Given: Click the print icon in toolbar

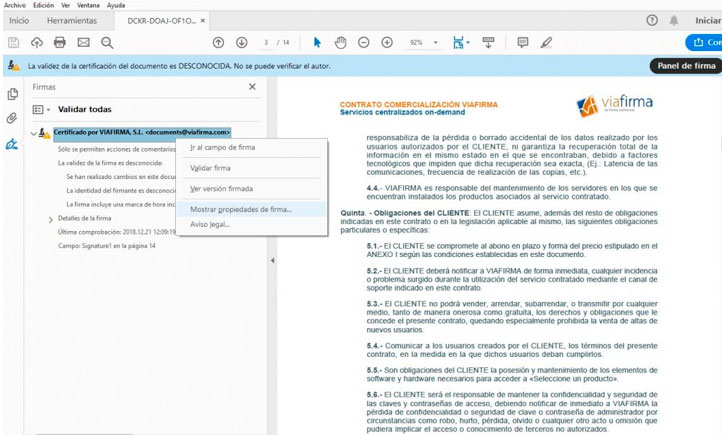Looking at the screenshot, I should tap(60, 42).
